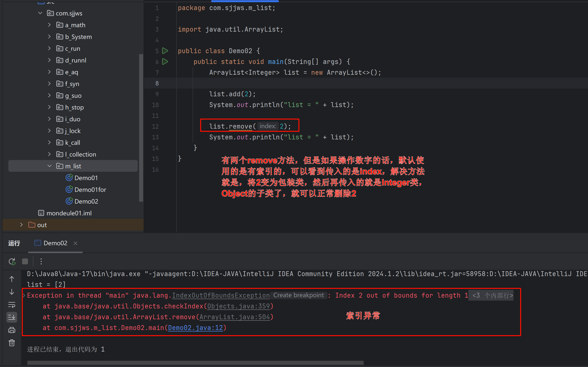Viewport: 588px width, 367px height.
Task: Open Demo01for in the project tree
Action: [x=90, y=190]
